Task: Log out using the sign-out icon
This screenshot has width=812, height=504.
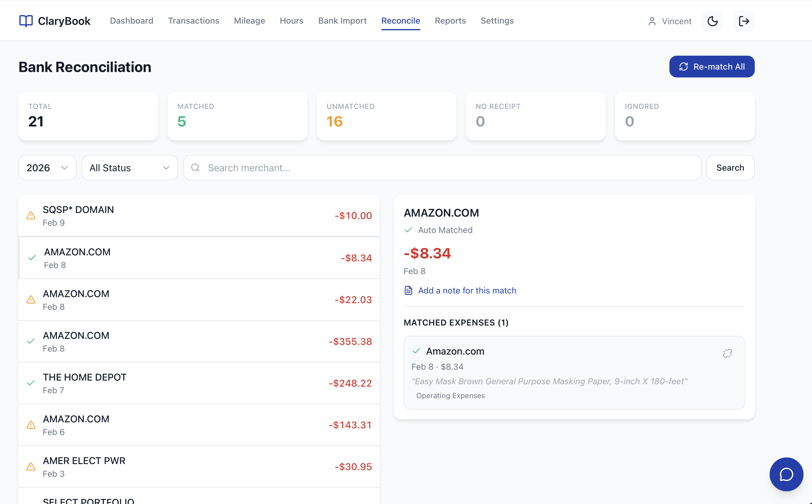Action: [x=743, y=21]
